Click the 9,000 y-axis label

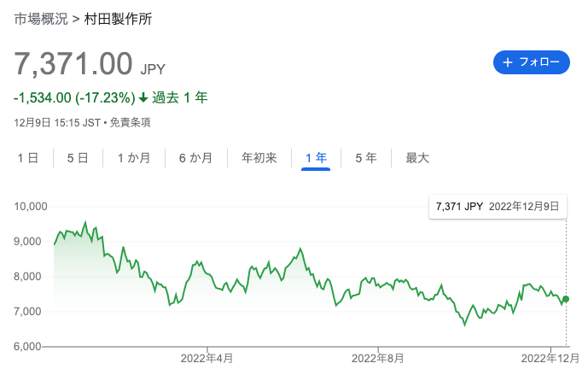(28, 242)
